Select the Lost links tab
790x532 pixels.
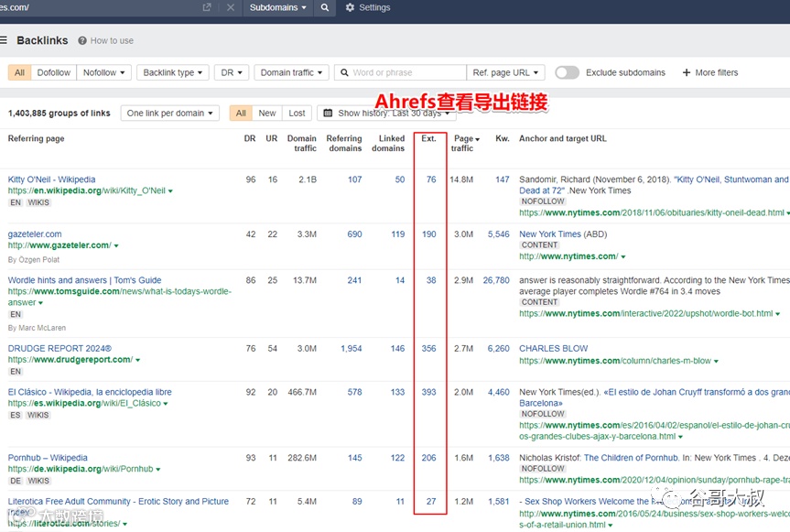[297, 113]
